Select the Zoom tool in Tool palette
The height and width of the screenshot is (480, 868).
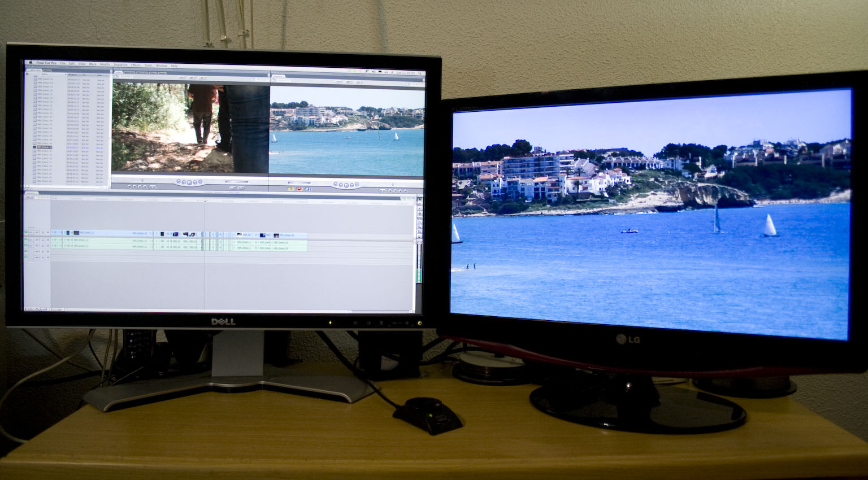click(419, 227)
